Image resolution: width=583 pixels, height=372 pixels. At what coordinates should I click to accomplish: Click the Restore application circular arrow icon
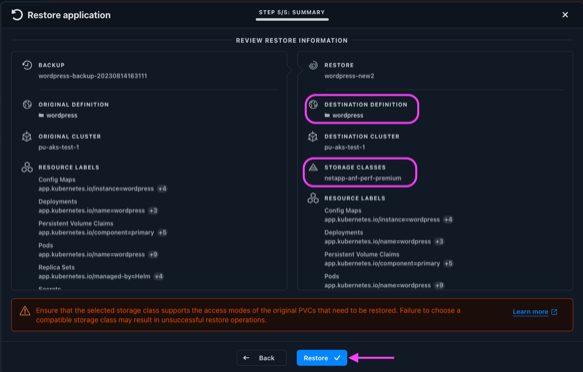17,15
